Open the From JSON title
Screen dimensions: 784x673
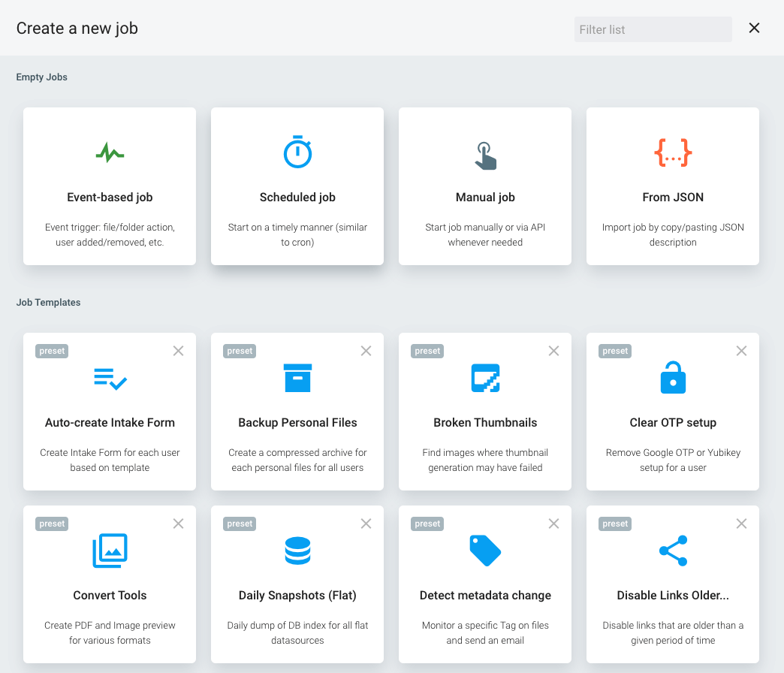(673, 198)
